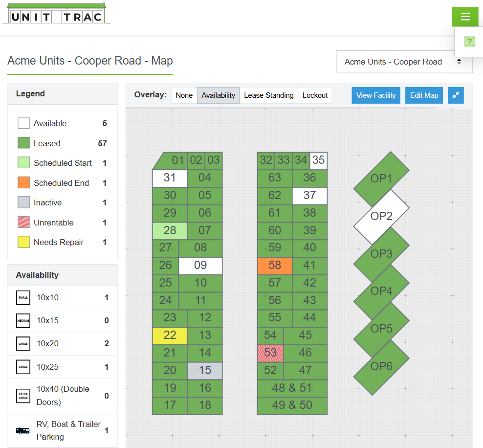Select available unit 09 on map

tap(200, 266)
